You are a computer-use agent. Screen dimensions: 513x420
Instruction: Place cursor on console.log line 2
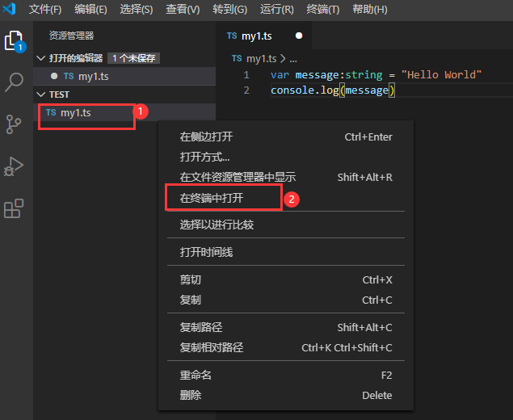click(332, 90)
